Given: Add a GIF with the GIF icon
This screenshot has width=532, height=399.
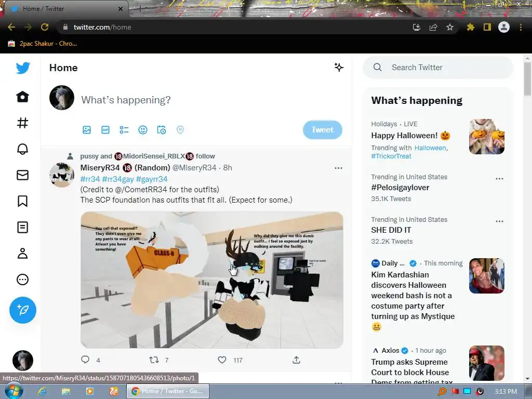Looking at the screenshot, I should tap(105, 130).
